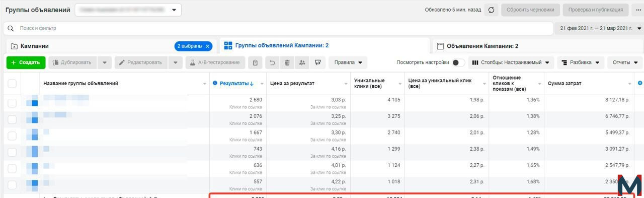Open the Разбивка breakdown dropdown
Image resolution: width=644 pixels, height=198 pixels.
[x=580, y=62]
